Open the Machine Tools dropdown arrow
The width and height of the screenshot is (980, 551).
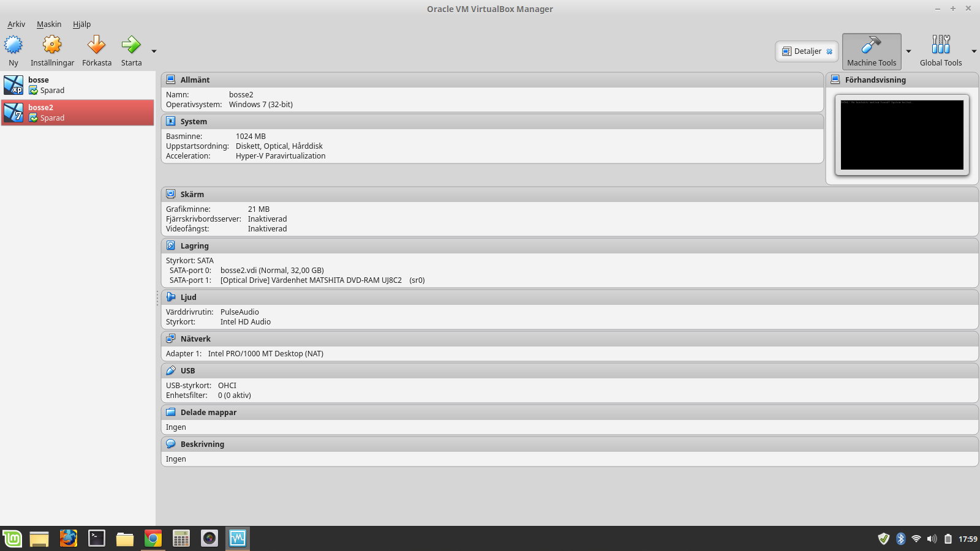tap(908, 51)
